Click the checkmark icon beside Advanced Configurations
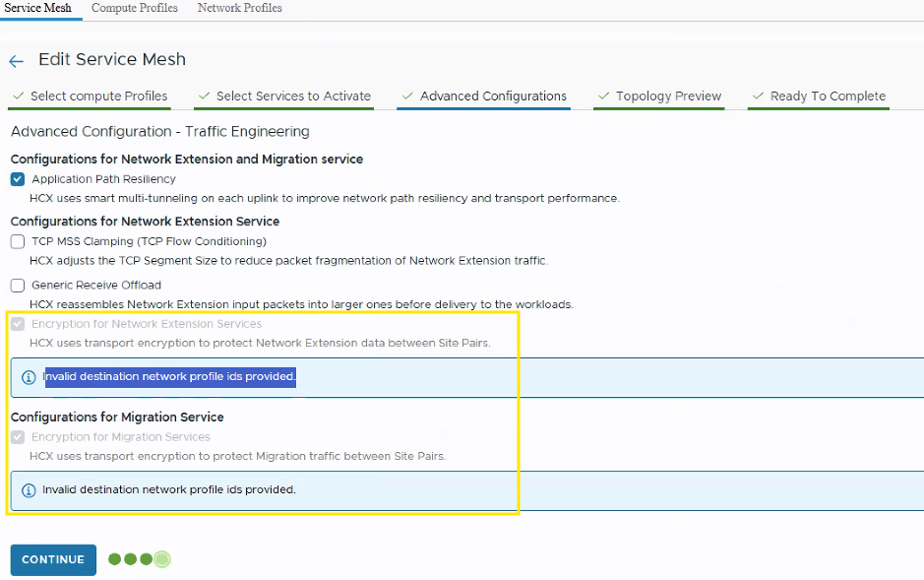The image size is (924, 580). [407, 96]
